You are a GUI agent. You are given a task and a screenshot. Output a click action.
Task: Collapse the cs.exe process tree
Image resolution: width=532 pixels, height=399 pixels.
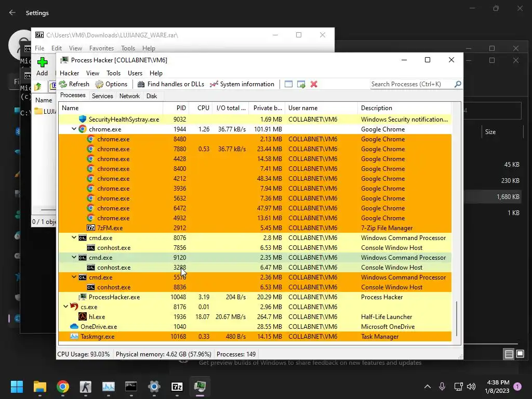click(65, 307)
